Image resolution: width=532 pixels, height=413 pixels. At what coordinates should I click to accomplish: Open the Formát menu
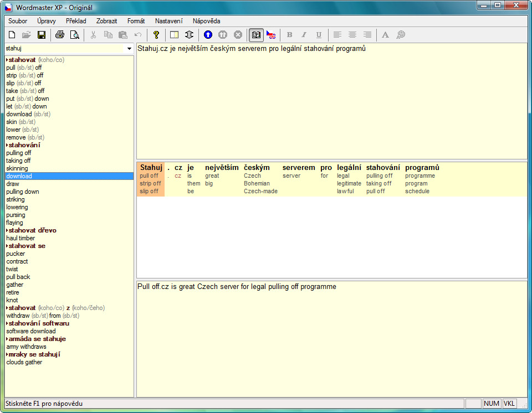136,21
